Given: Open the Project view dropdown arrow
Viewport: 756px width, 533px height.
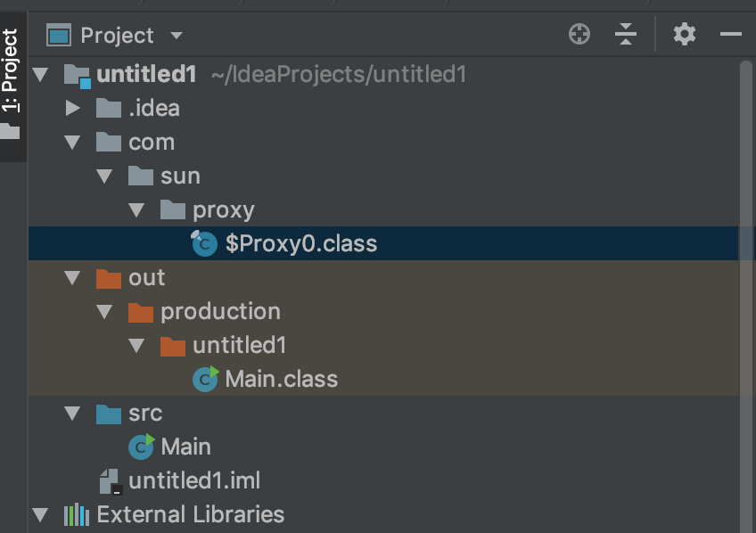Looking at the screenshot, I should click(x=177, y=35).
